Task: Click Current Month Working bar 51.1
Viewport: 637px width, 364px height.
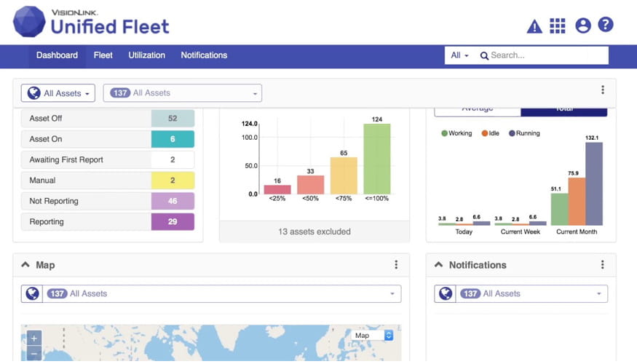Action: [x=559, y=209]
